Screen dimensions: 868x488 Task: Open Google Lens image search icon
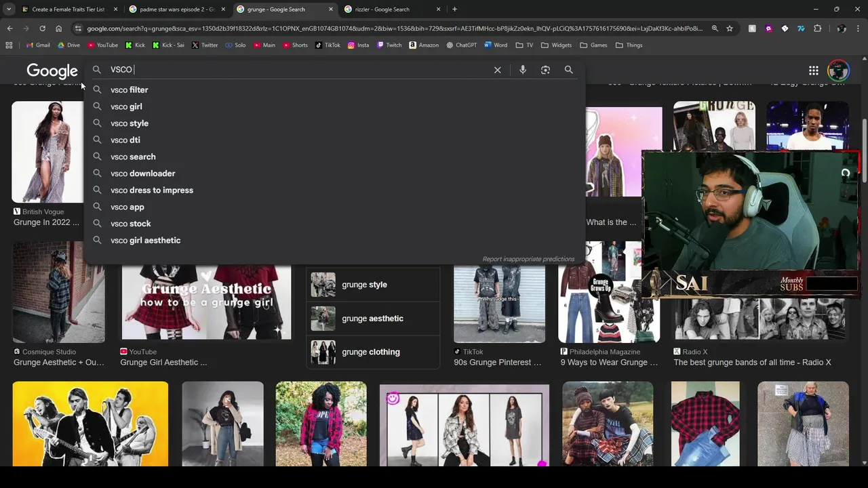pos(545,70)
